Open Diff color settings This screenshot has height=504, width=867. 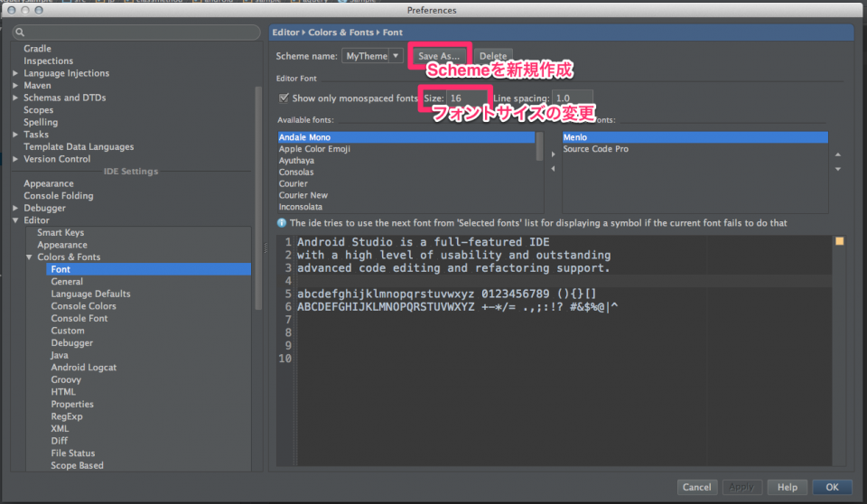[x=60, y=441]
